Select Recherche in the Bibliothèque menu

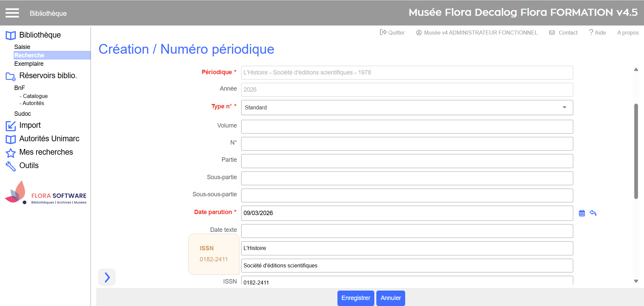tap(30, 55)
